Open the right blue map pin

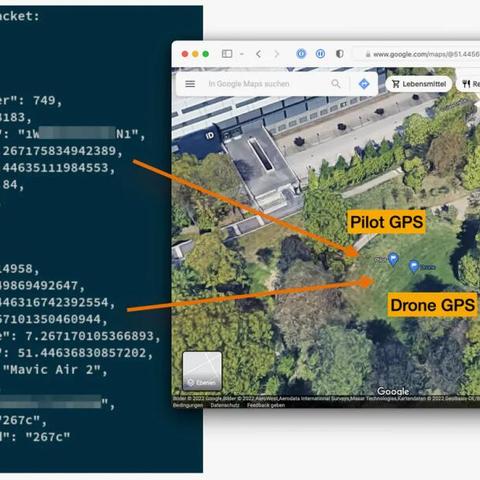pyautogui.click(x=414, y=267)
